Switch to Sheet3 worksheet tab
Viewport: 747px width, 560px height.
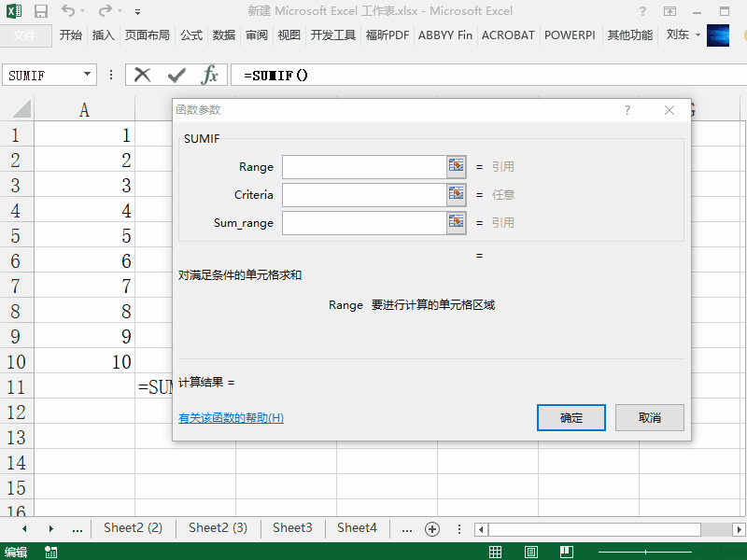(x=292, y=528)
